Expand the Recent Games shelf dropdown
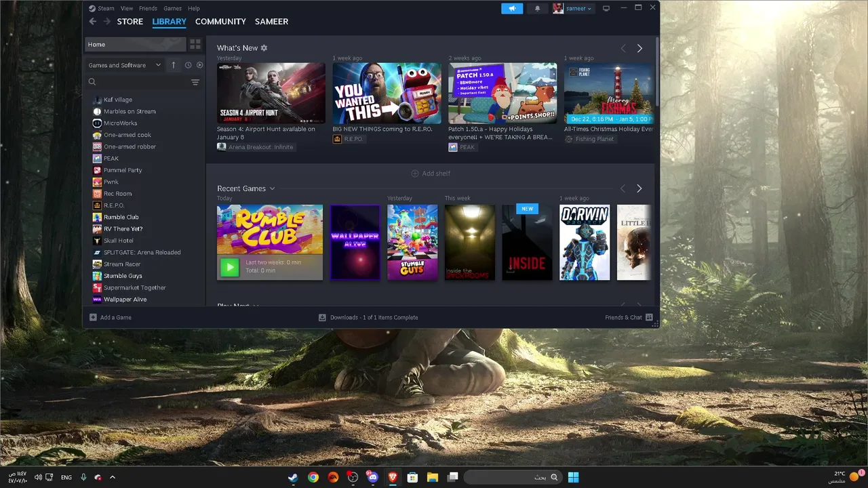Viewport: 868px width, 488px height. coord(272,188)
